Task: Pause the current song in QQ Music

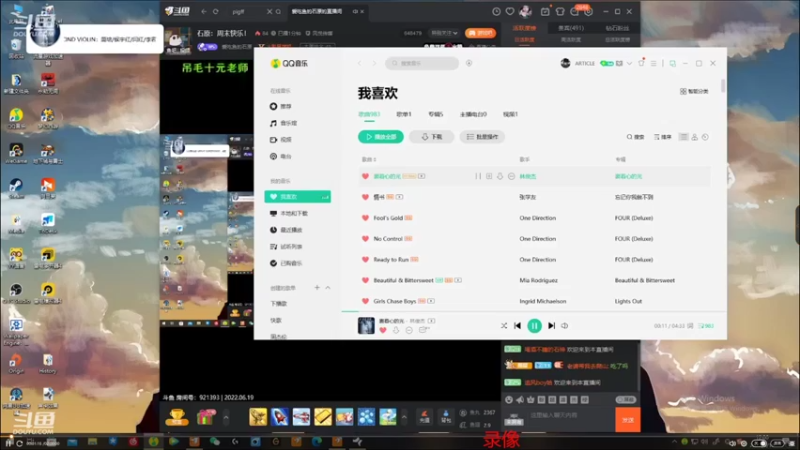Action: (x=534, y=326)
